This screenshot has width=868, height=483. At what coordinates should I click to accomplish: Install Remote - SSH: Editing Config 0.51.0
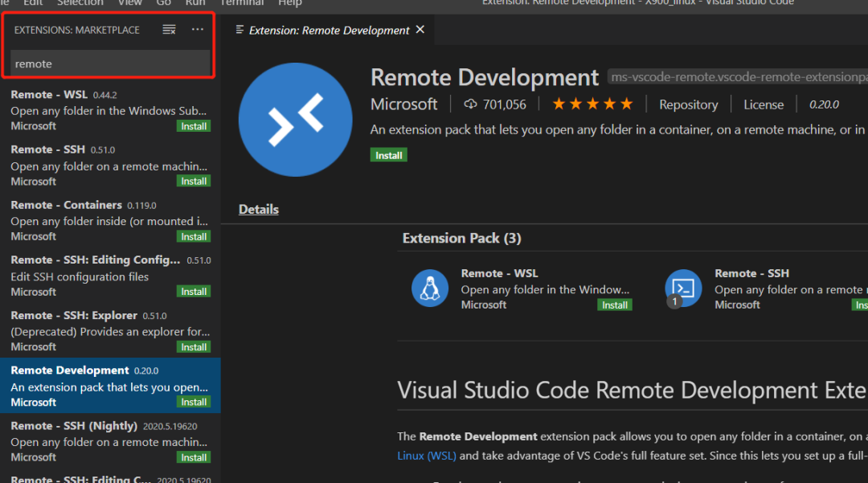pos(194,292)
